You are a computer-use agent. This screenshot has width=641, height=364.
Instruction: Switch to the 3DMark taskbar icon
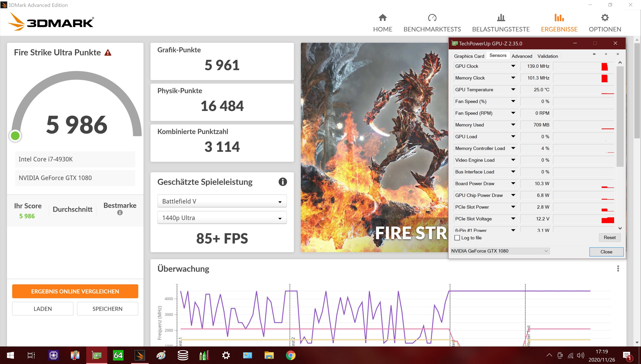pyautogui.click(x=139, y=355)
